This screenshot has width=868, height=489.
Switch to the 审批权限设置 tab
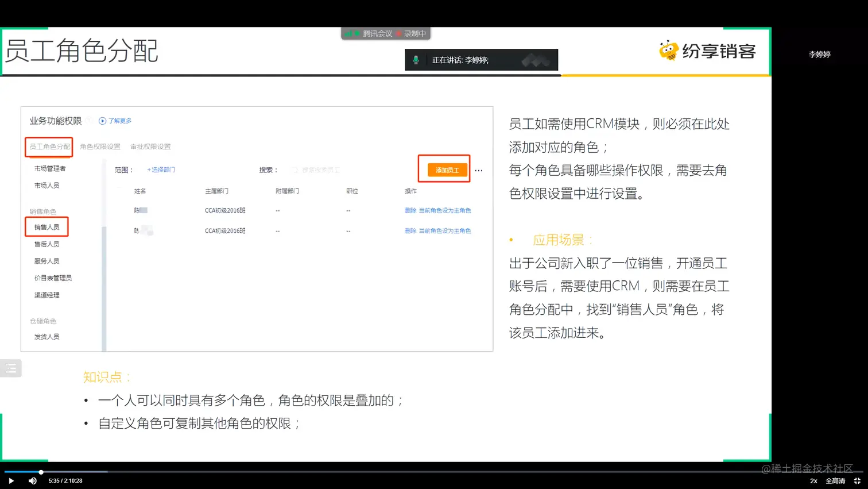(150, 147)
